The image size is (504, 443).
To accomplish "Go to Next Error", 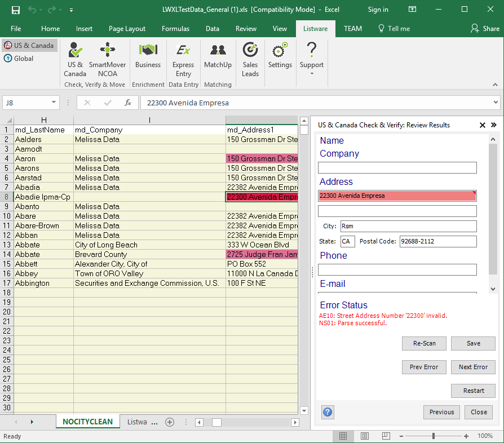I will pyautogui.click(x=473, y=367).
